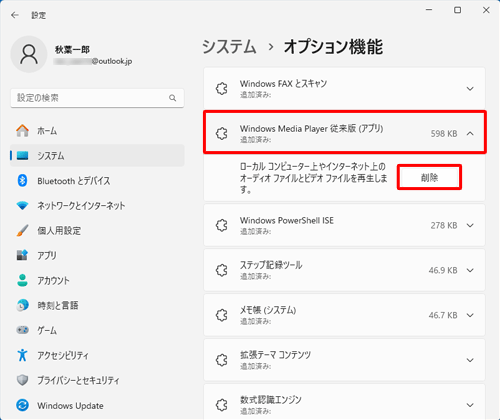The width and height of the screenshot is (500, 420).
Task: Click the Media Player description paragraph
Action: click(x=313, y=178)
